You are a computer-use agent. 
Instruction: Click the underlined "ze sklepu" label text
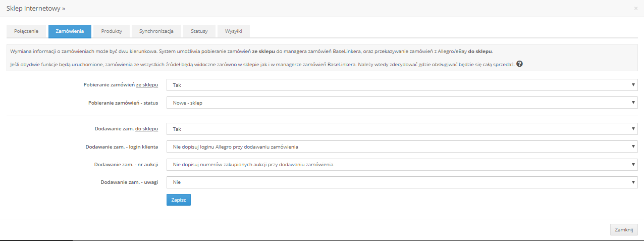[147, 85]
